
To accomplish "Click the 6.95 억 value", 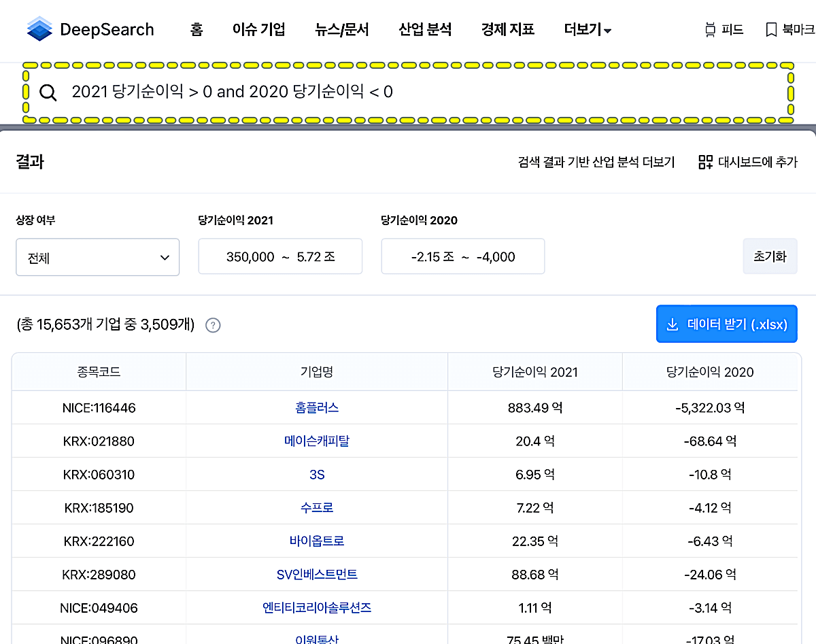I will 535,475.
